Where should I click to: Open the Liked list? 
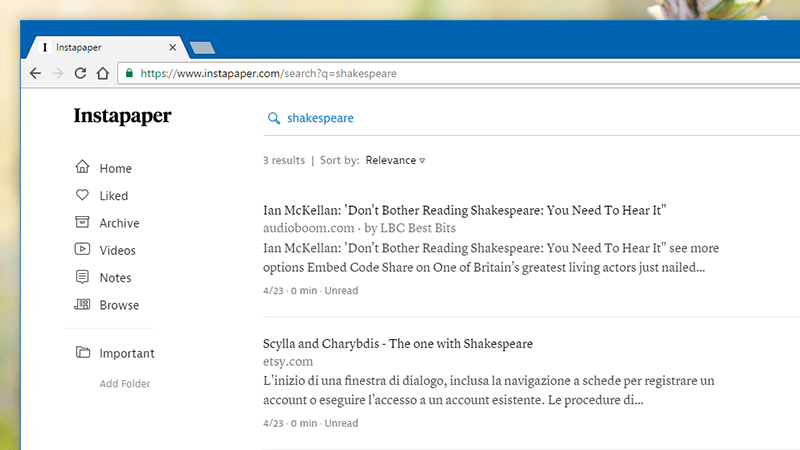[x=114, y=196]
